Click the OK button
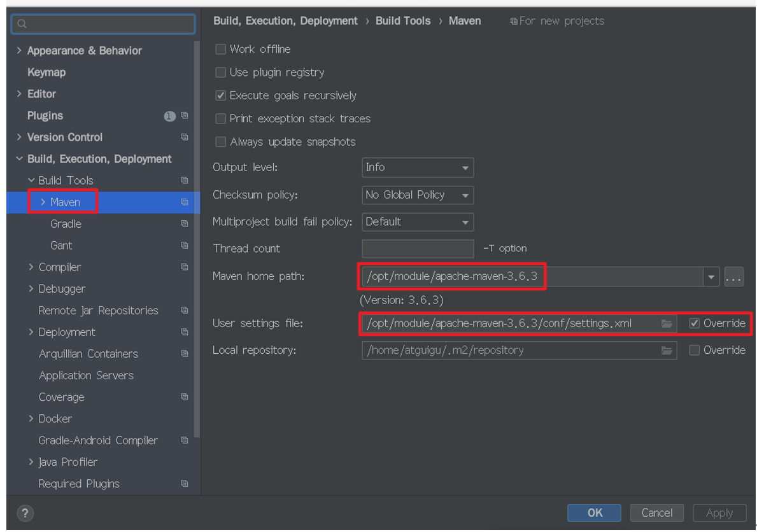The width and height of the screenshot is (757, 532). click(594, 513)
